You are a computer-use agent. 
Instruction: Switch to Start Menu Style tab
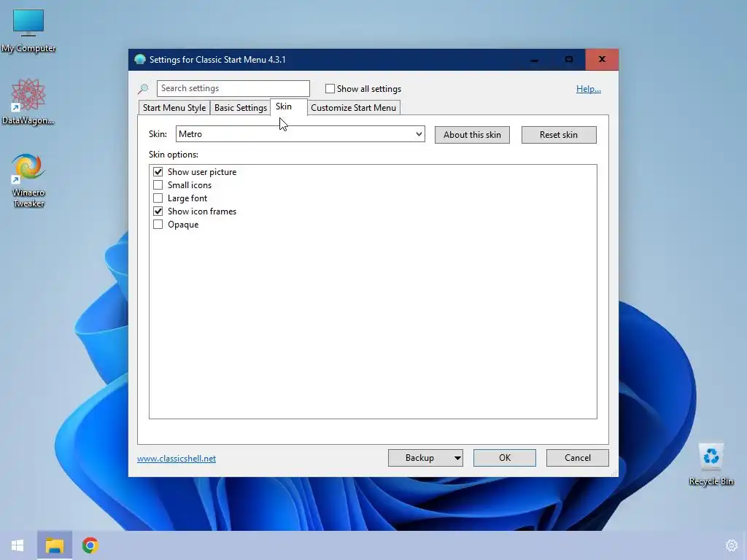tap(174, 108)
